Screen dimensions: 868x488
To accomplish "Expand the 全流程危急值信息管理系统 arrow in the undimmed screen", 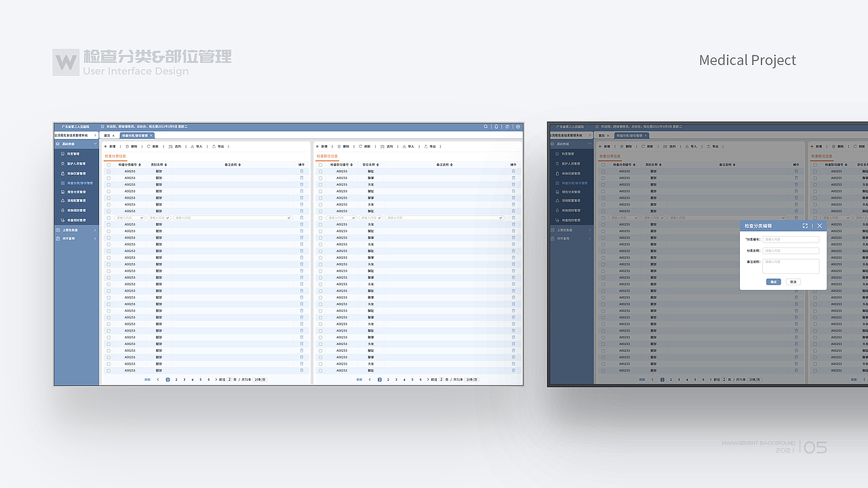I will [x=95, y=136].
